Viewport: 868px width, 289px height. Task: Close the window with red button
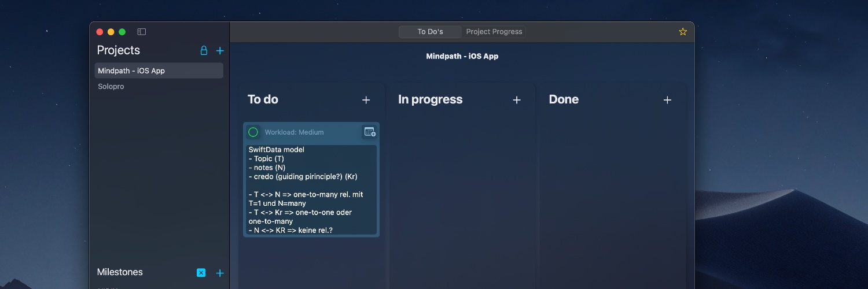[x=100, y=32]
